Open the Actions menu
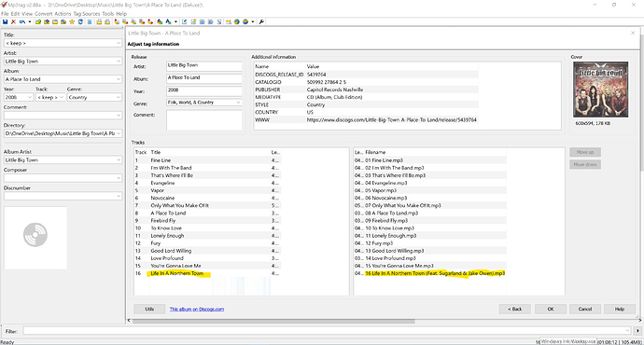This screenshot has width=644, height=345. pyautogui.click(x=63, y=14)
